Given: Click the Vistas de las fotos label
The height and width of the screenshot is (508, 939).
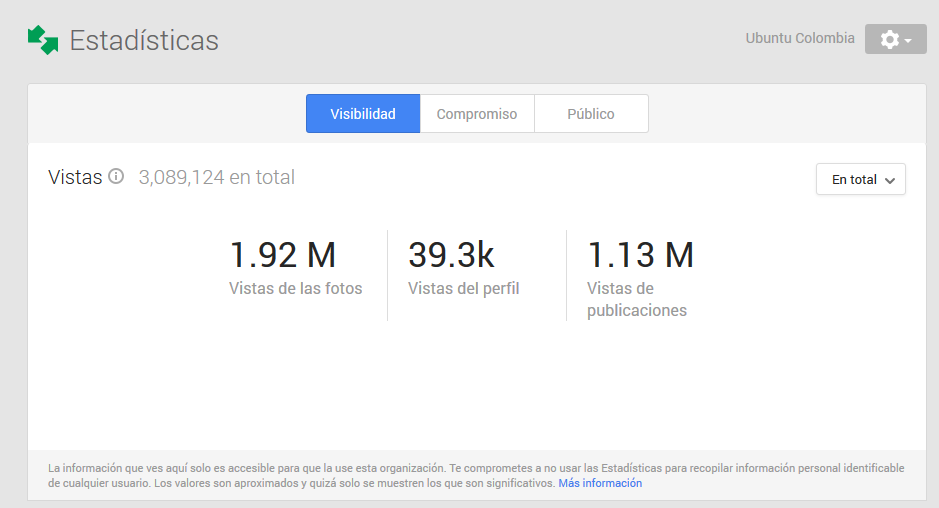Looking at the screenshot, I should 295,289.
